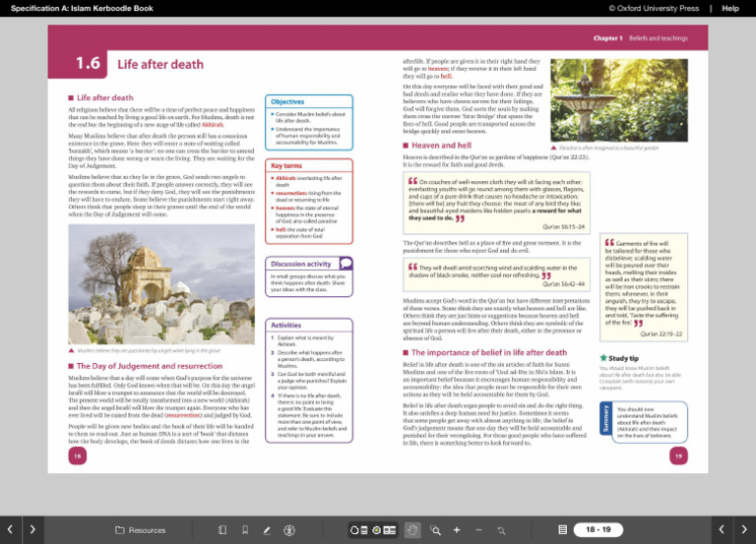Open accessibility options icon

coord(289,530)
